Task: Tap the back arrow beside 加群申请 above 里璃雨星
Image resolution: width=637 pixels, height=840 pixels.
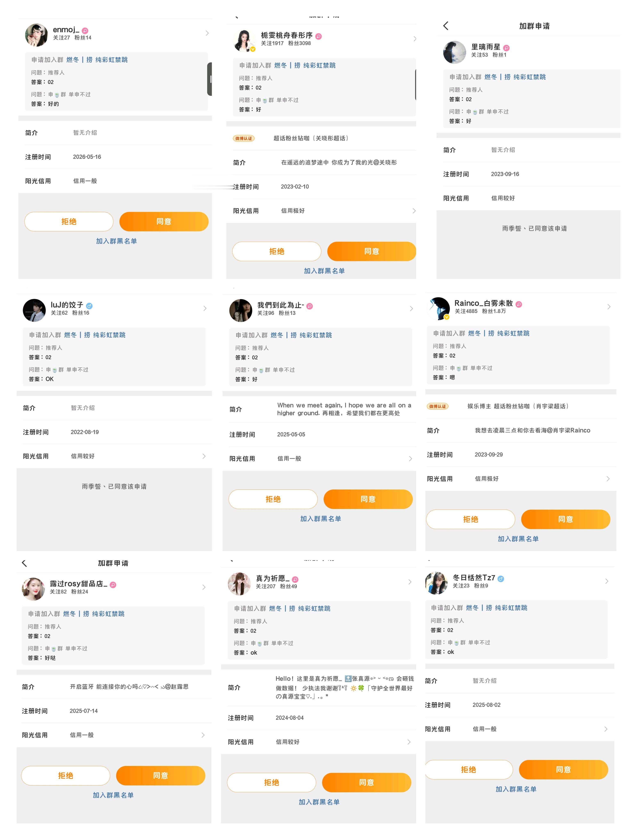Action: coord(446,26)
